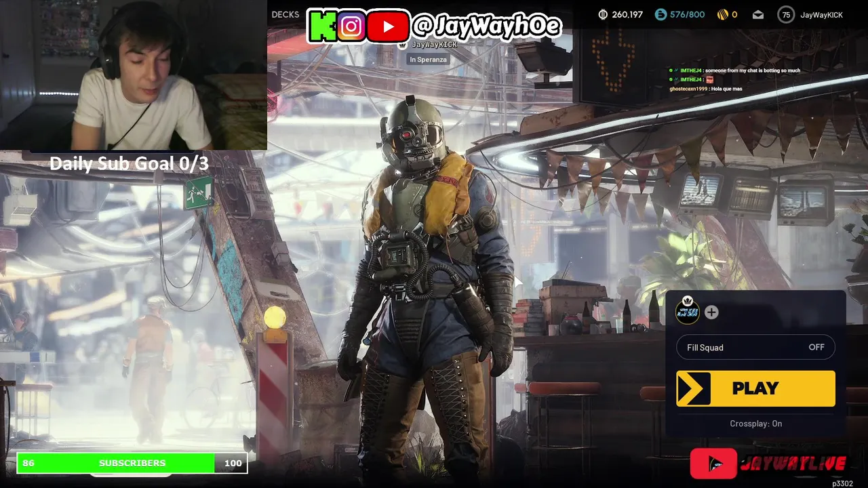The height and width of the screenshot is (488, 868).
Task: Click the blue stash capacity icon
Action: (660, 14)
